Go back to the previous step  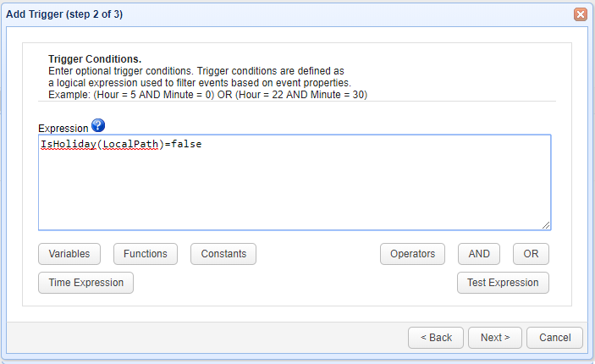pos(436,337)
